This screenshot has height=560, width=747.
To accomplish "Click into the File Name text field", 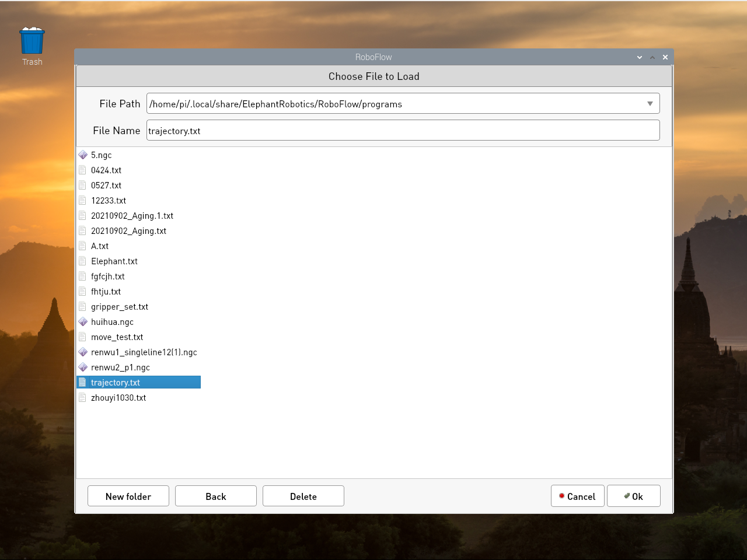I will pos(403,131).
